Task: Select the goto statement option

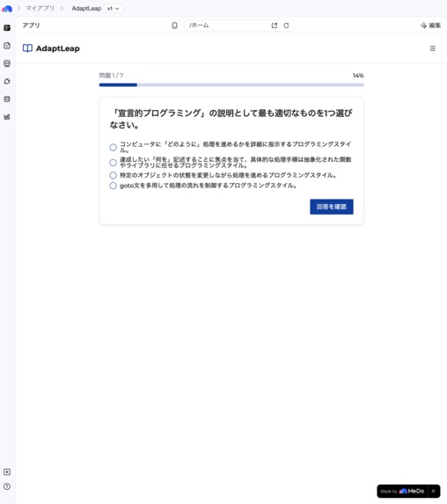Action: [113, 186]
